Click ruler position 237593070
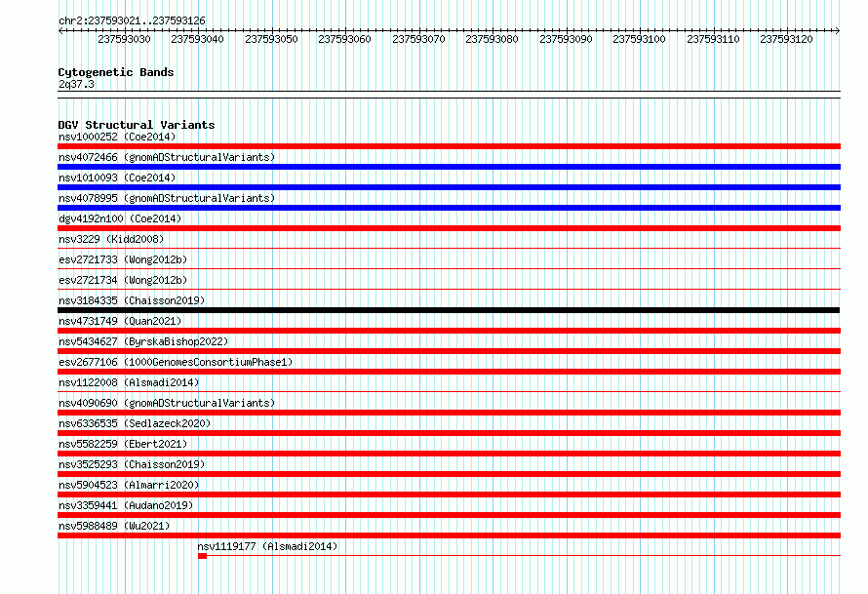Viewport: 868px width, 594px height. tap(418, 39)
